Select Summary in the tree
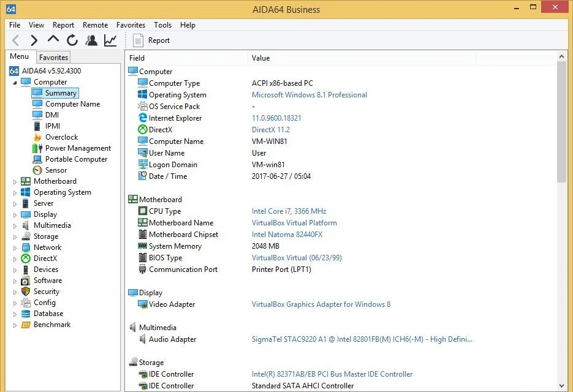The image size is (573, 392). pyautogui.click(x=55, y=93)
